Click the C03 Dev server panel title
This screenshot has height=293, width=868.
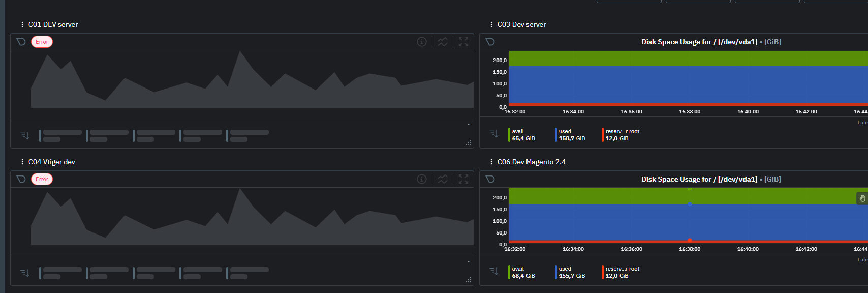click(x=521, y=24)
